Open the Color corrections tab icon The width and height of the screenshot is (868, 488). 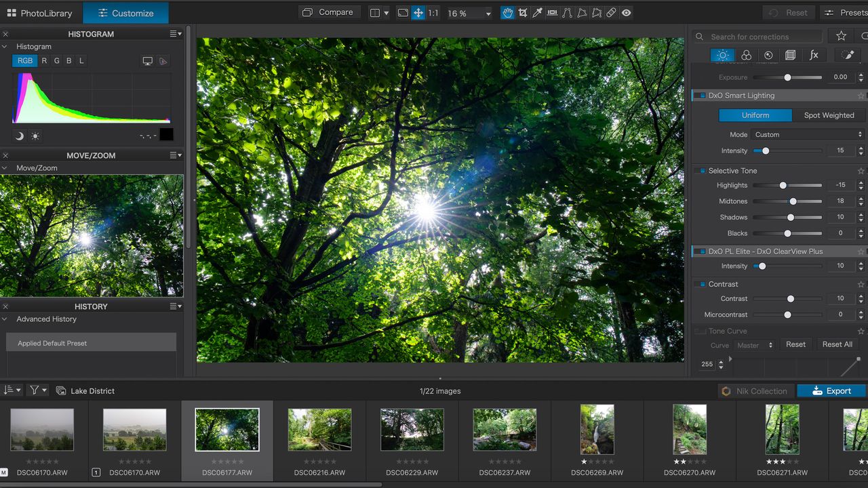[746, 56]
